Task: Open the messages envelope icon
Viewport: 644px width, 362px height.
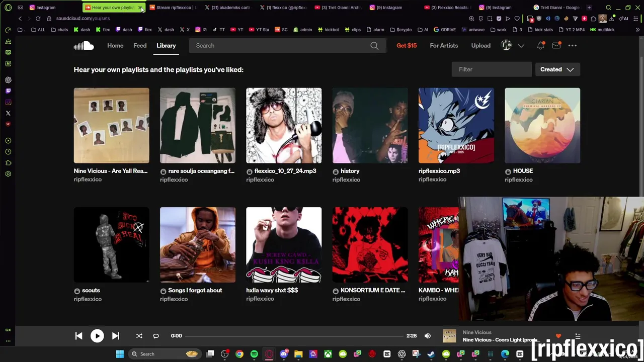Action: pyautogui.click(x=556, y=46)
